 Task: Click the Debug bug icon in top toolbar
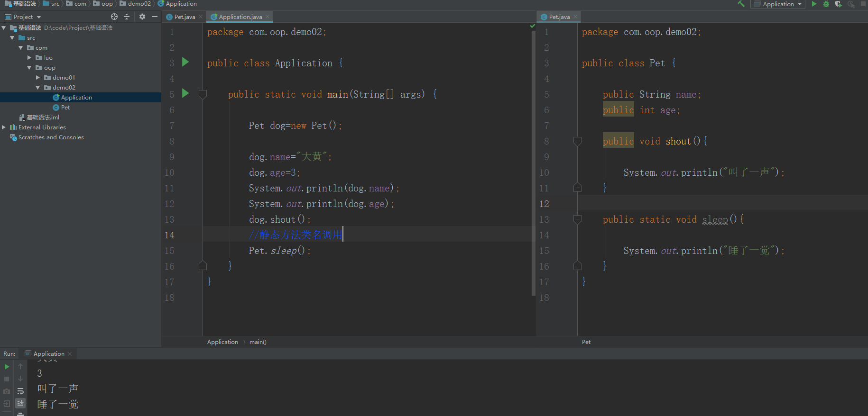826,4
